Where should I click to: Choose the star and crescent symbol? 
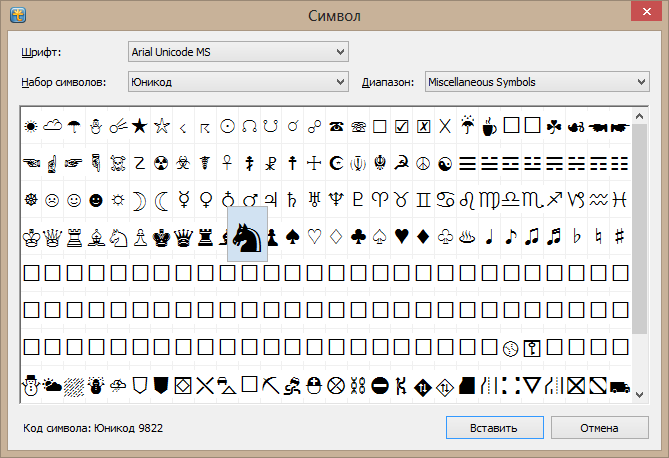[x=336, y=163]
